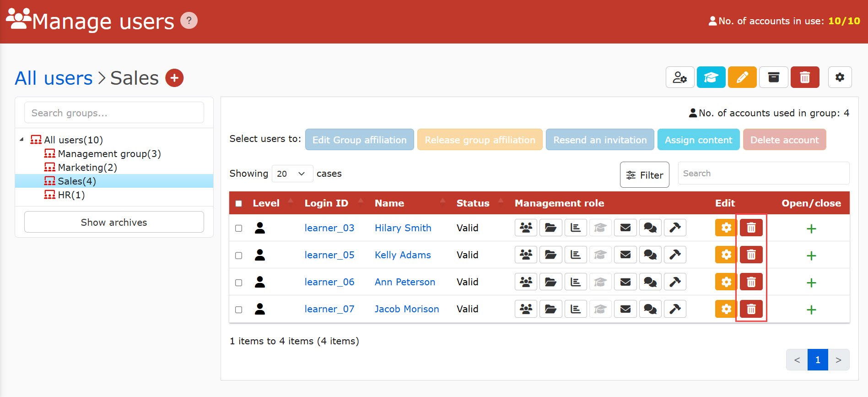The width and height of the screenshot is (868, 397).
Task: Go to All users breadcrumb link
Action: click(54, 78)
